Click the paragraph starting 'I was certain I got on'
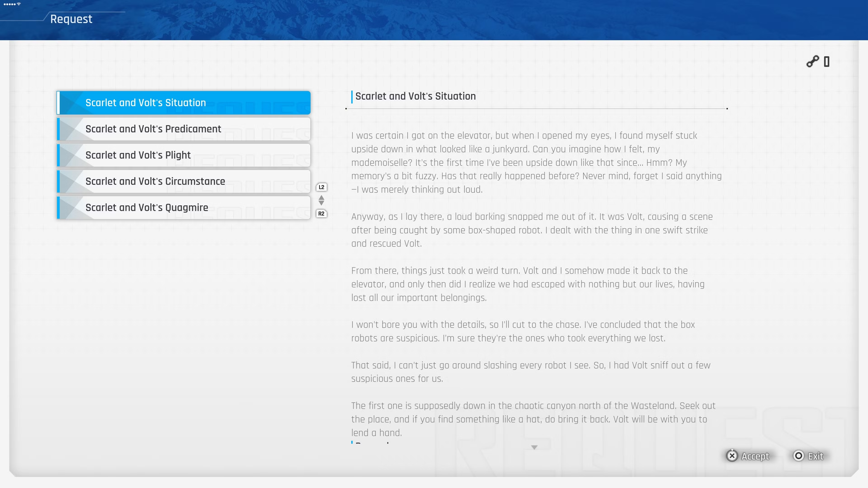This screenshot has width=868, height=488. click(x=536, y=163)
